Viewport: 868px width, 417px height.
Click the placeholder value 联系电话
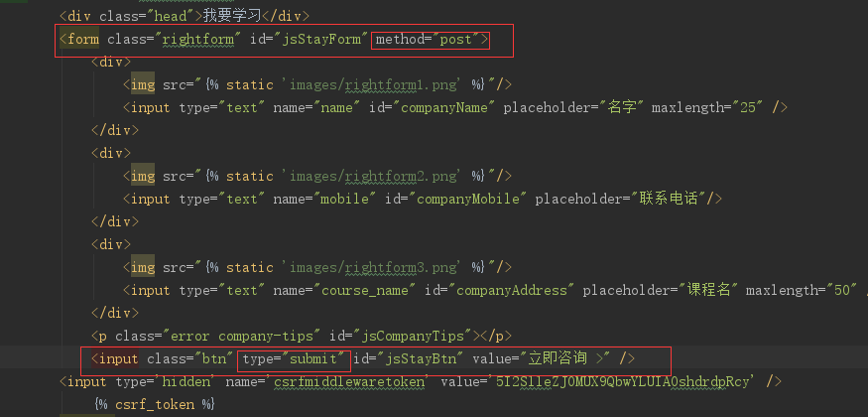point(668,199)
